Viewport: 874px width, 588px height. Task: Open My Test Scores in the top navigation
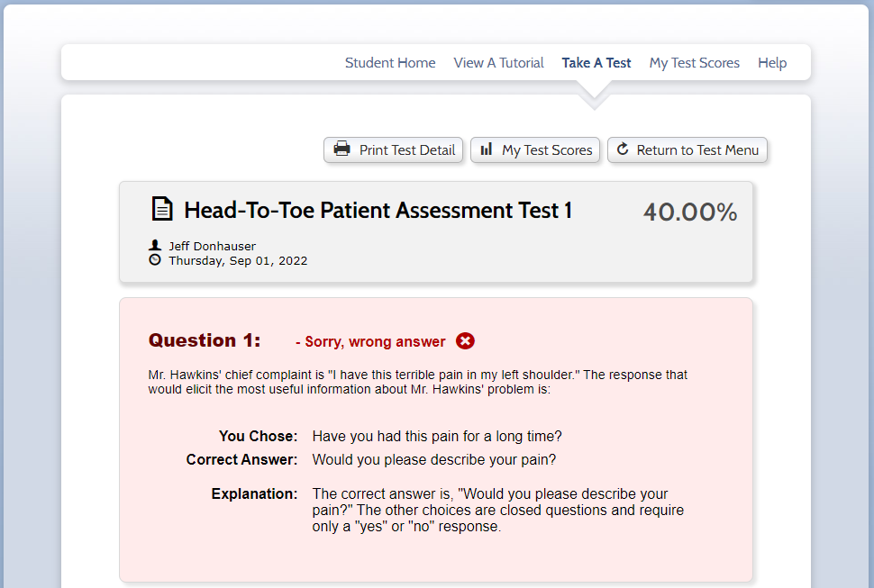click(694, 63)
